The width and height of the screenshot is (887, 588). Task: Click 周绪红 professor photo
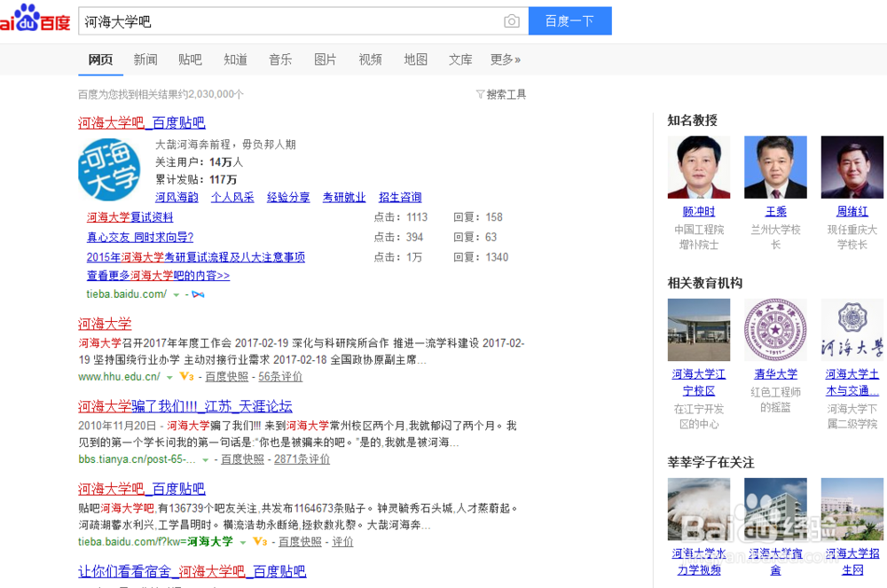click(x=852, y=167)
